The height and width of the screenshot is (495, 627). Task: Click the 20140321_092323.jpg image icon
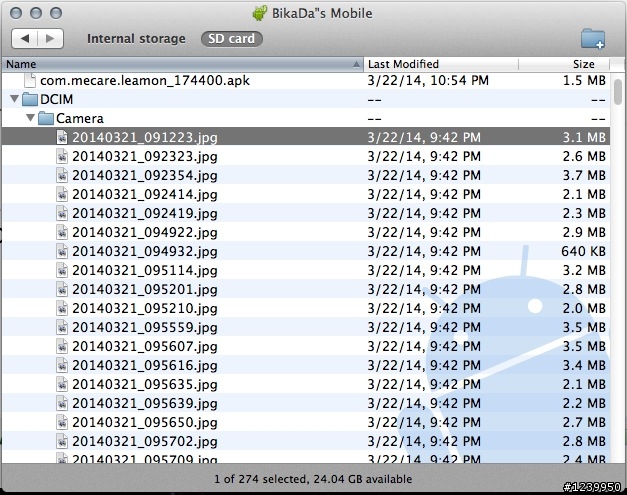coord(62,156)
